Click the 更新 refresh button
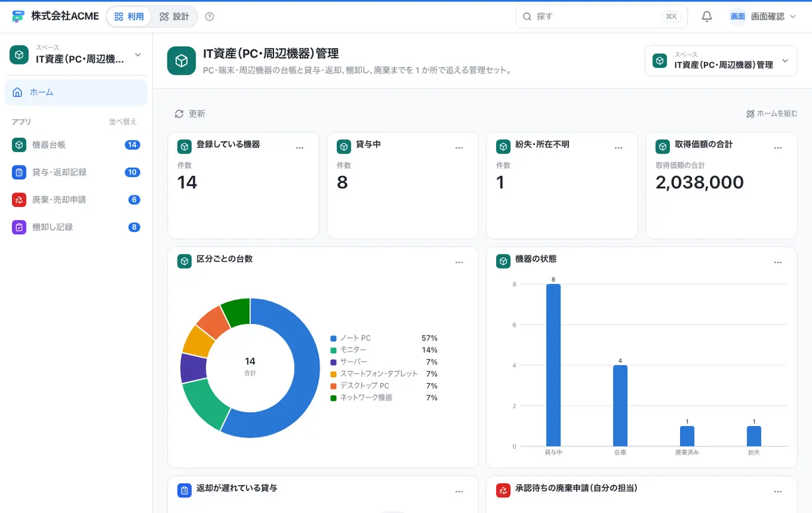Viewport: 812px width, 513px height. pos(190,114)
